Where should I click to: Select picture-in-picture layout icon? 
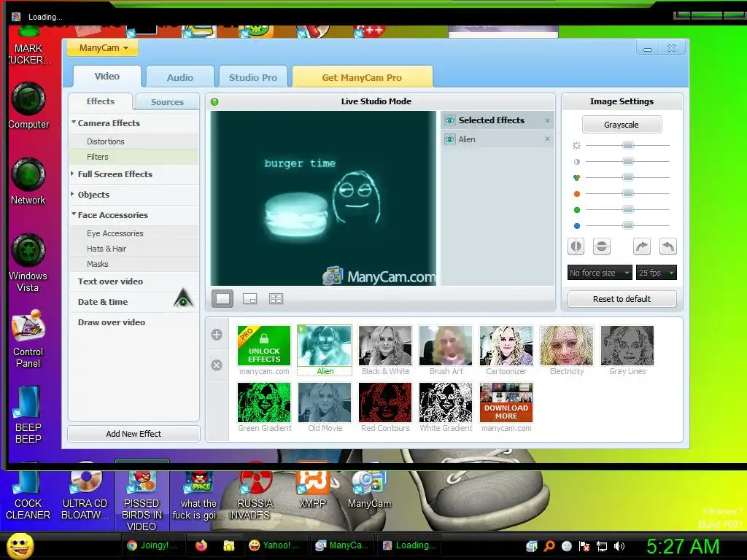(249, 298)
